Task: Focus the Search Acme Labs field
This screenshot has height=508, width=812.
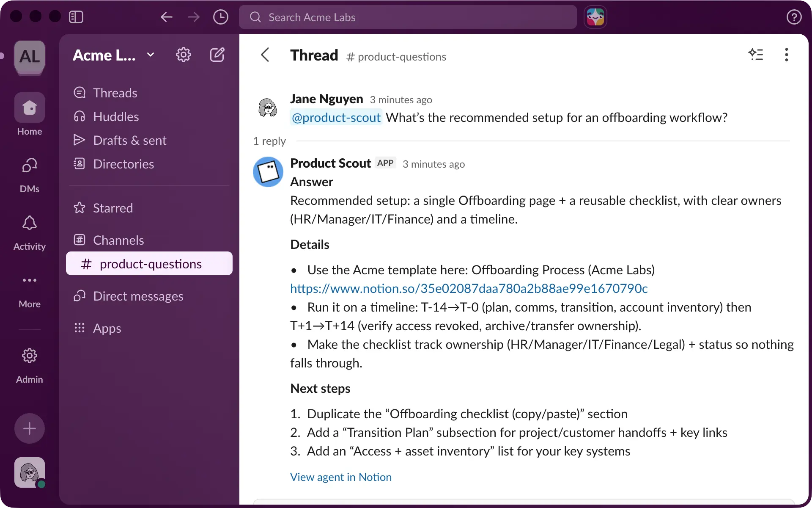Action: (x=408, y=17)
